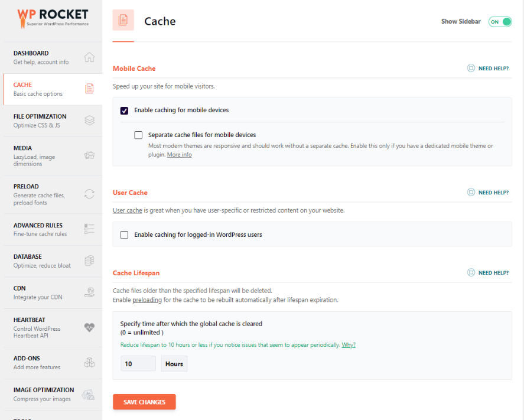Click the cache lifespan value field
Image resolution: width=524 pixels, height=420 pixels.
point(138,364)
